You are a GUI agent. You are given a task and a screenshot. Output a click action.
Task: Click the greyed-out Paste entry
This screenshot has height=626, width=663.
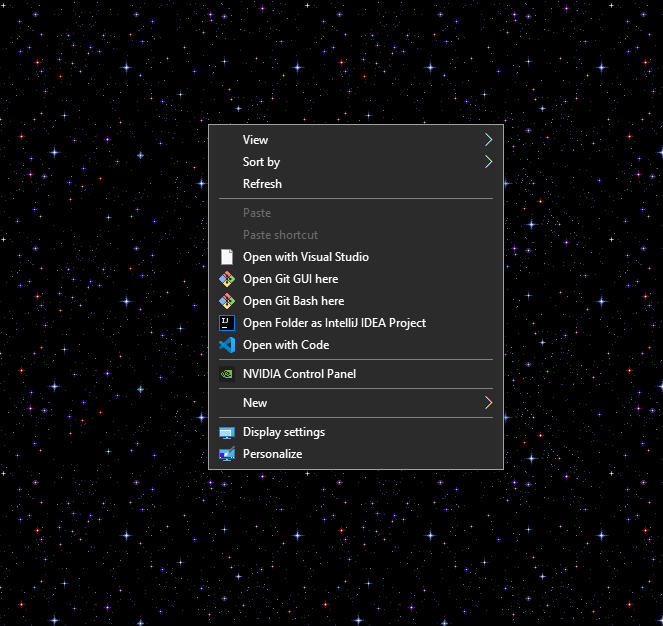pyautogui.click(x=356, y=213)
